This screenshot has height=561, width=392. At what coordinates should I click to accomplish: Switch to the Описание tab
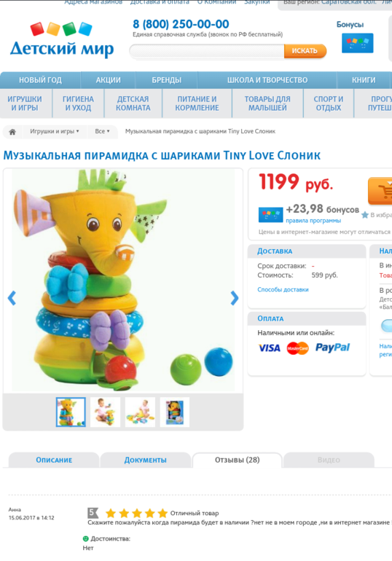54,460
